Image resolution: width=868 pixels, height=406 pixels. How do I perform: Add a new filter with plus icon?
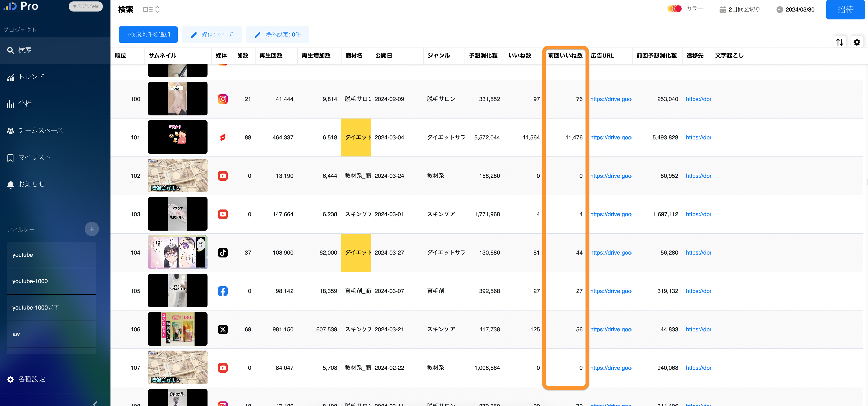tap(92, 229)
